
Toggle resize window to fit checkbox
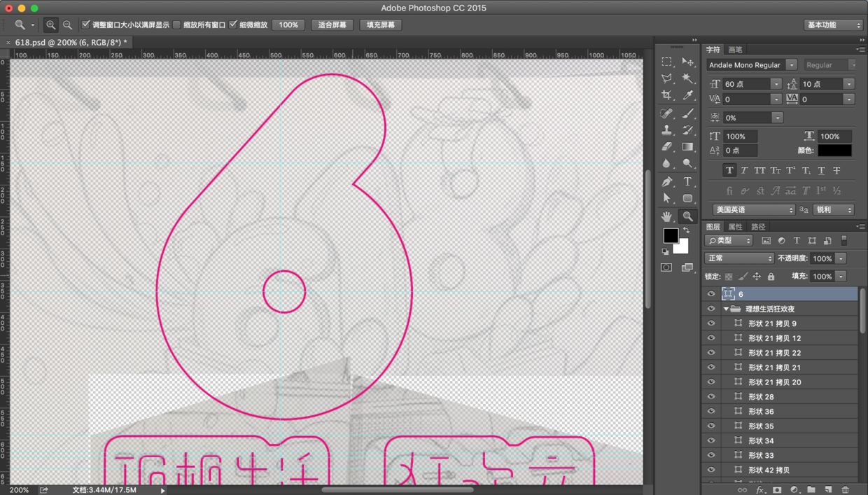tap(85, 25)
